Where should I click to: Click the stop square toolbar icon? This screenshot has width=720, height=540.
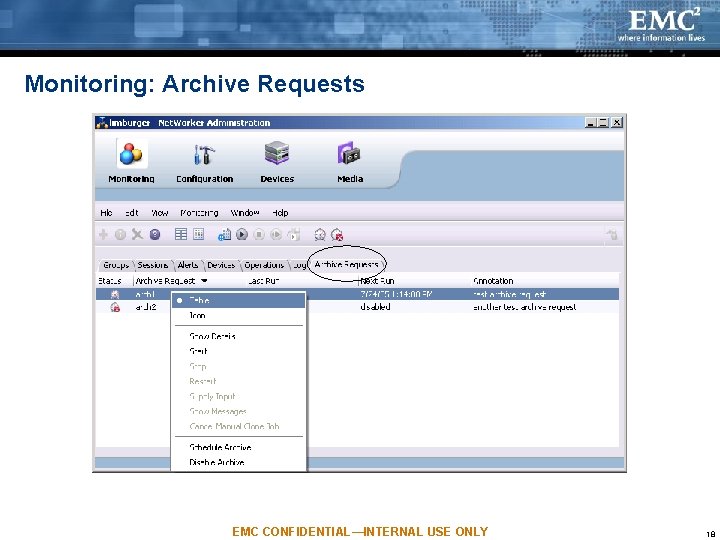click(x=259, y=235)
